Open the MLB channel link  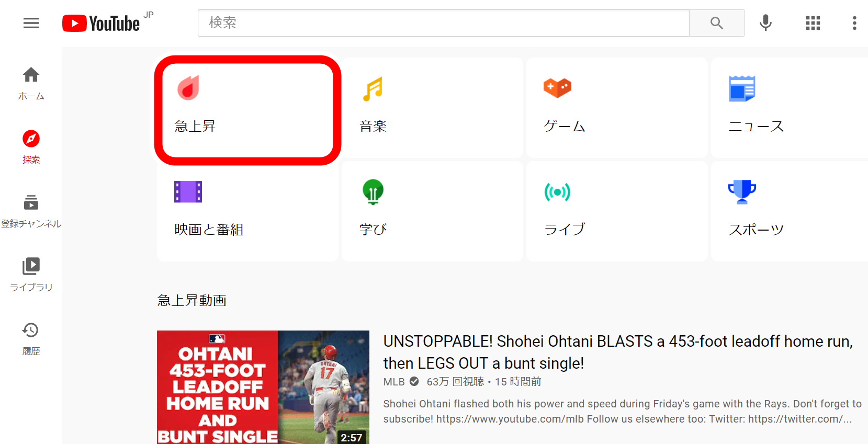click(x=394, y=382)
